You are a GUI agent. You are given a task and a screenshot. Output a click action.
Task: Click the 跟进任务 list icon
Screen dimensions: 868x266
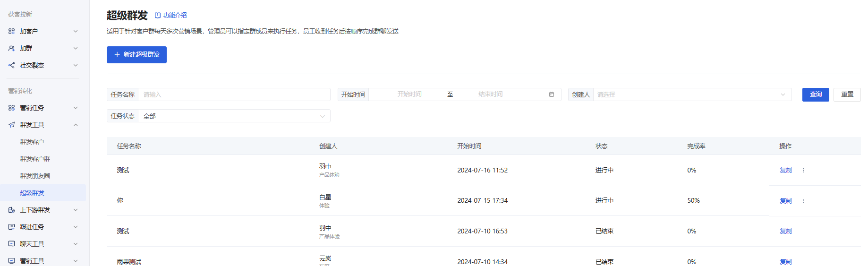click(x=11, y=227)
